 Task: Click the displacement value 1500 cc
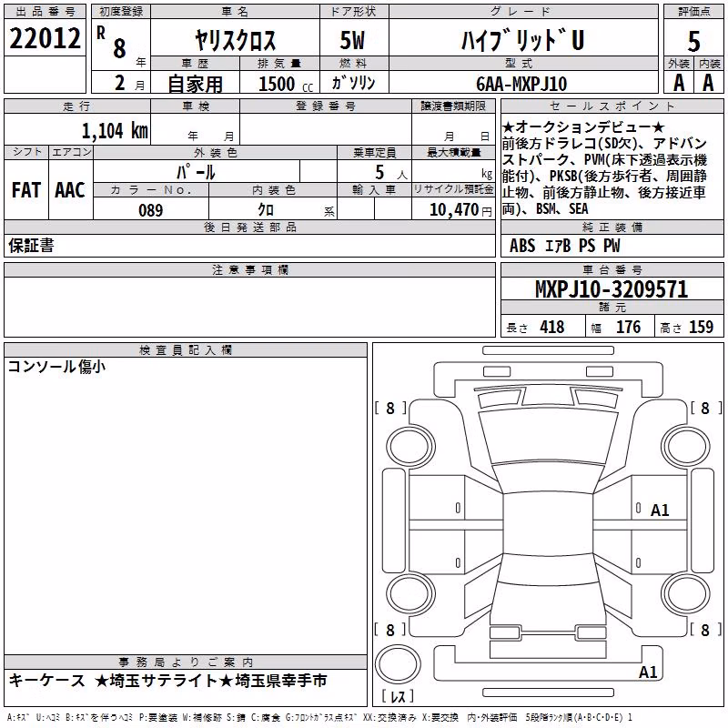click(286, 84)
